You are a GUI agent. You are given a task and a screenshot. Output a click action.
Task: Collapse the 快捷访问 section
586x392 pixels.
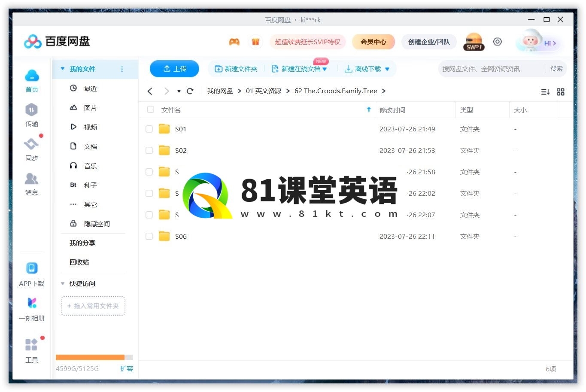click(63, 283)
